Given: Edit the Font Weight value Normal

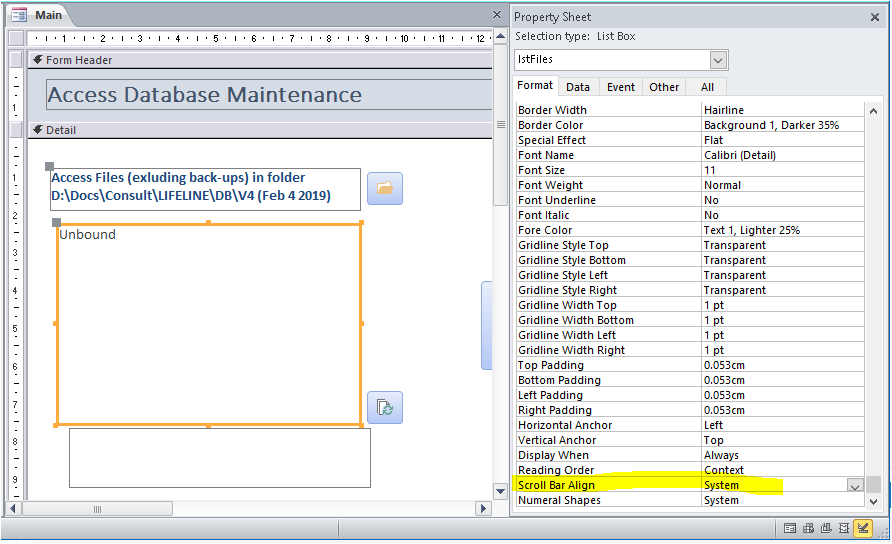Looking at the screenshot, I should click(x=783, y=185).
